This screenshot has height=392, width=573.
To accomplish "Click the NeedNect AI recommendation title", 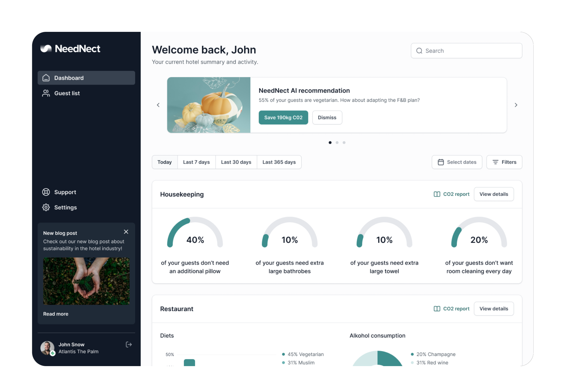I will (304, 90).
